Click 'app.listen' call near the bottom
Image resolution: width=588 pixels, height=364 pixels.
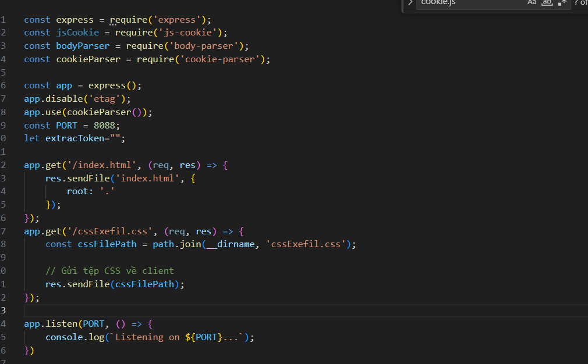51,324
